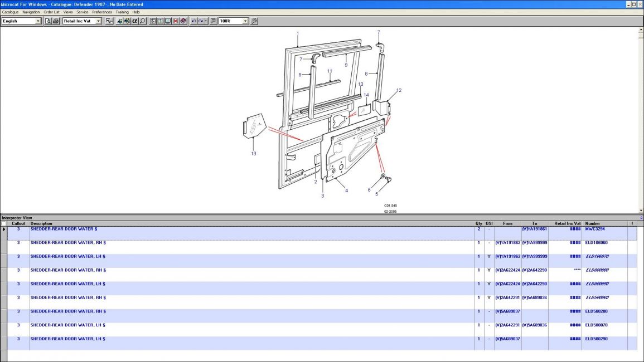The width and height of the screenshot is (644, 362).
Task: Click the From value (V)5A689037 in ELD500290 row
Action: tap(507, 339)
